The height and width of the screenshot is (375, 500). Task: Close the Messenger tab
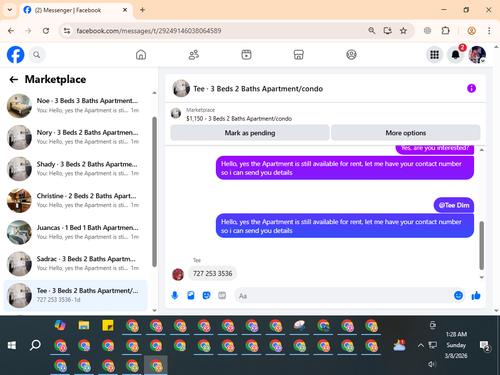point(125,10)
